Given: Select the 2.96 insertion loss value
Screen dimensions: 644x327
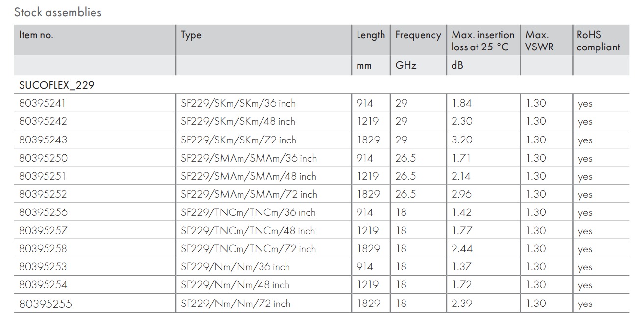Looking at the screenshot, I should tap(462, 194).
